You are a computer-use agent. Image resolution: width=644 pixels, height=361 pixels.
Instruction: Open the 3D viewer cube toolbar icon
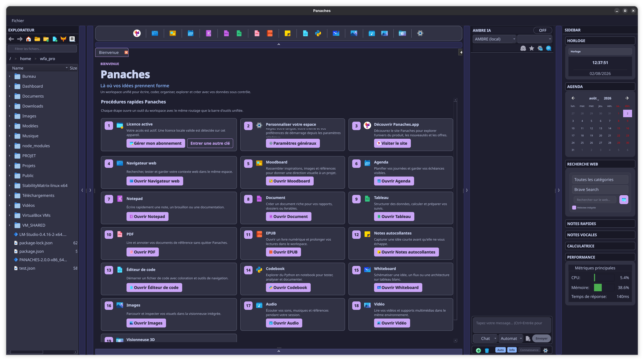click(402, 33)
